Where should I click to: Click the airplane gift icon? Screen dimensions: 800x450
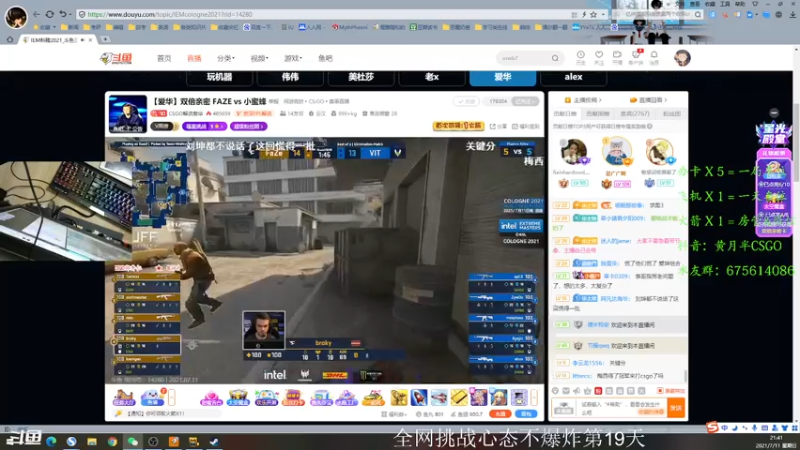tap(439, 397)
